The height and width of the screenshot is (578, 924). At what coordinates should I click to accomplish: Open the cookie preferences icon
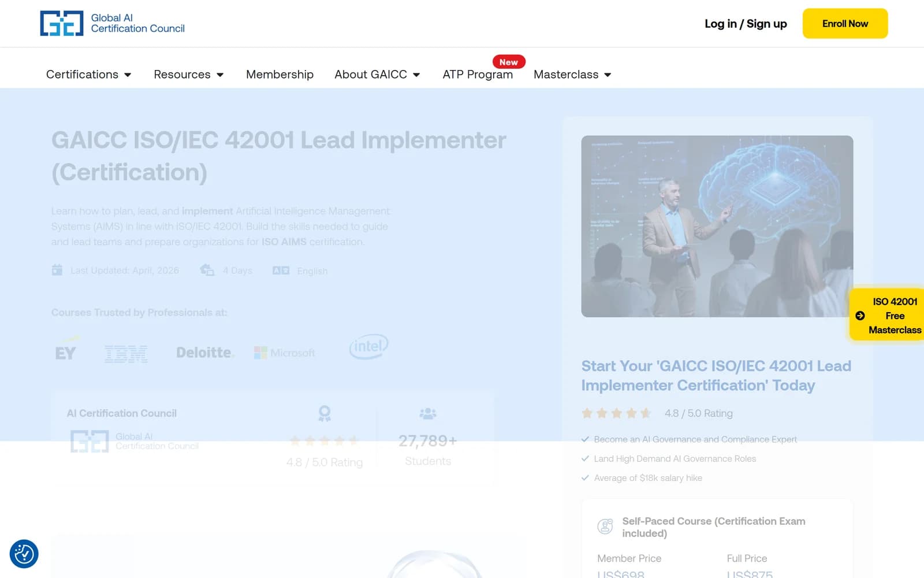point(24,554)
